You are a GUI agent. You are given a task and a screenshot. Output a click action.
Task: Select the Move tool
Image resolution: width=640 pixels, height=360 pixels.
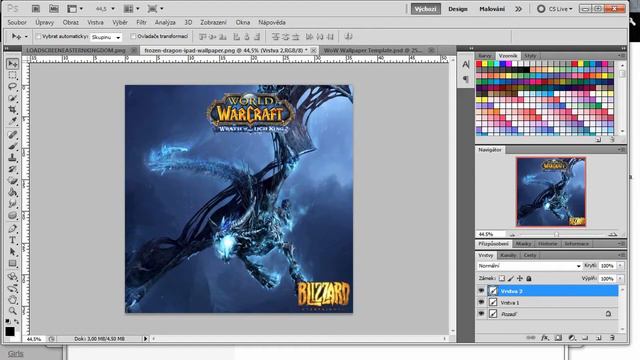(13, 64)
